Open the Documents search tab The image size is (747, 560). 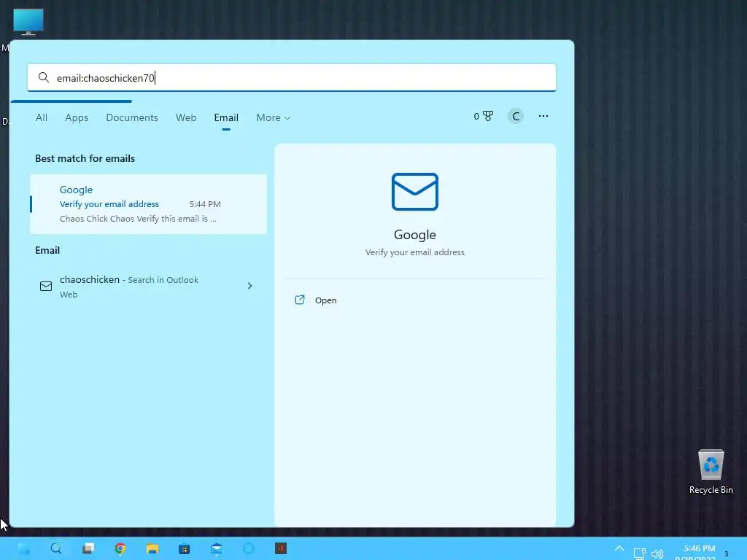pyautogui.click(x=132, y=117)
